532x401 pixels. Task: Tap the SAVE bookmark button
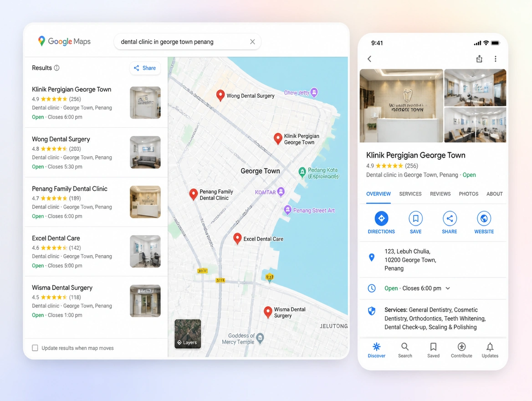coord(415,223)
